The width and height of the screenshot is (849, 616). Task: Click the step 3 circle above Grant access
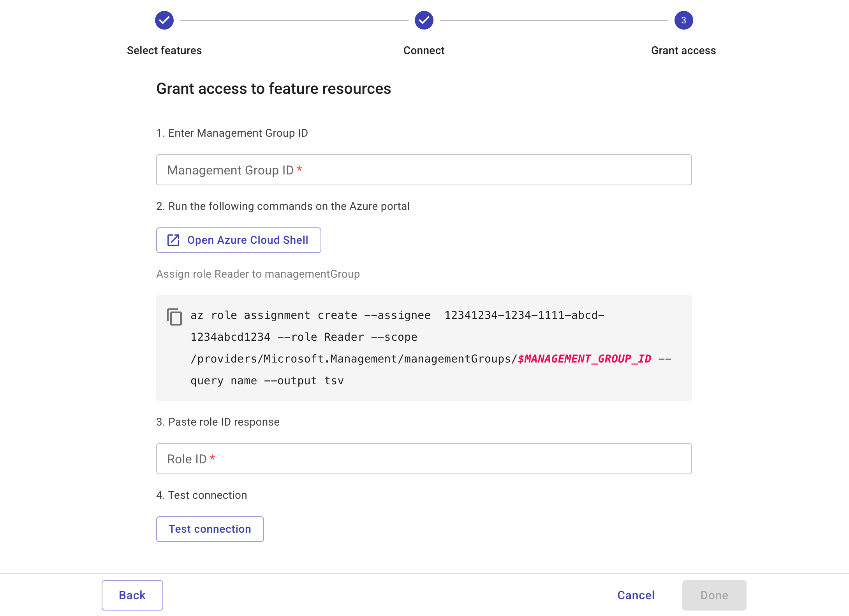[683, 20]
